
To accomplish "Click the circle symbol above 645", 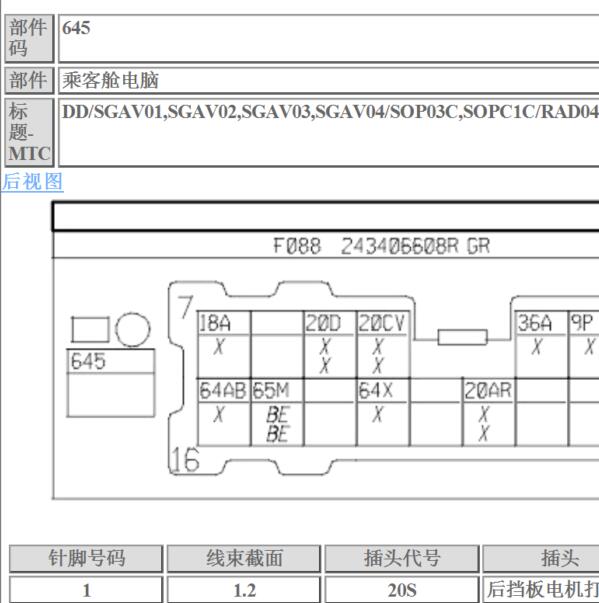I will [133, 330].
